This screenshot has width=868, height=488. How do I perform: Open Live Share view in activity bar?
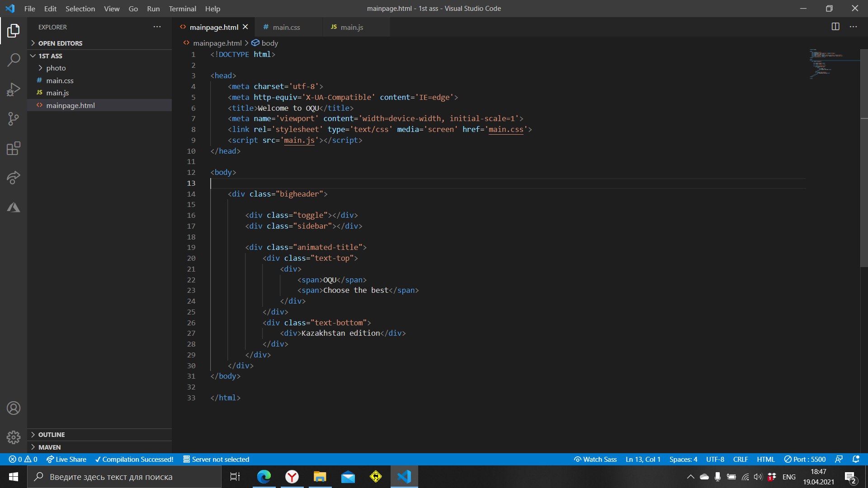[x=14, y=178]
